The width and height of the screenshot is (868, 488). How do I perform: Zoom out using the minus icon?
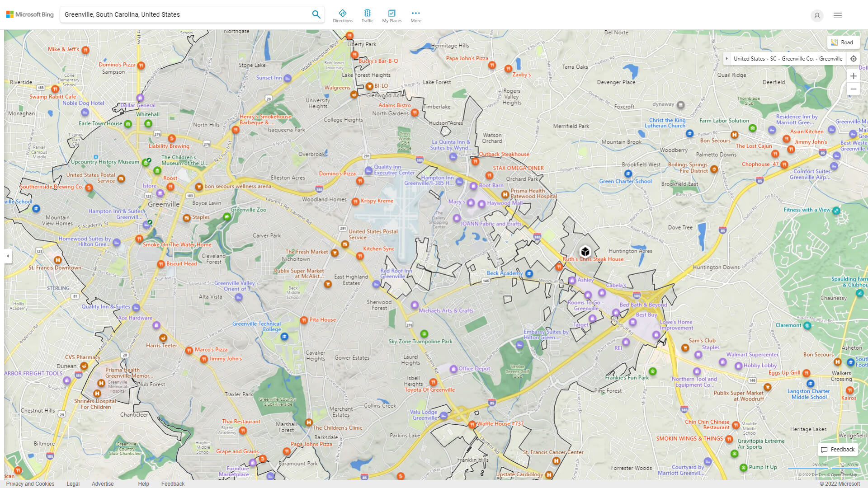click(854, 89)
